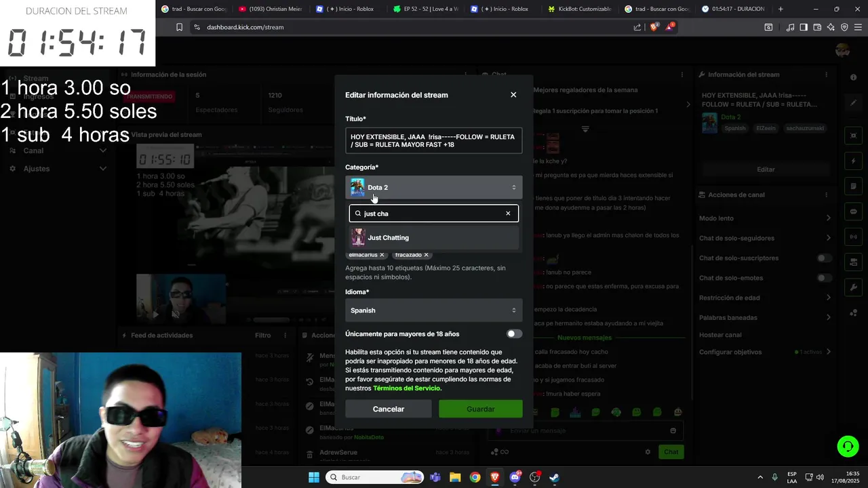
Task: Expand Palabras baneadas options
Action: click(x=828, y=317)
